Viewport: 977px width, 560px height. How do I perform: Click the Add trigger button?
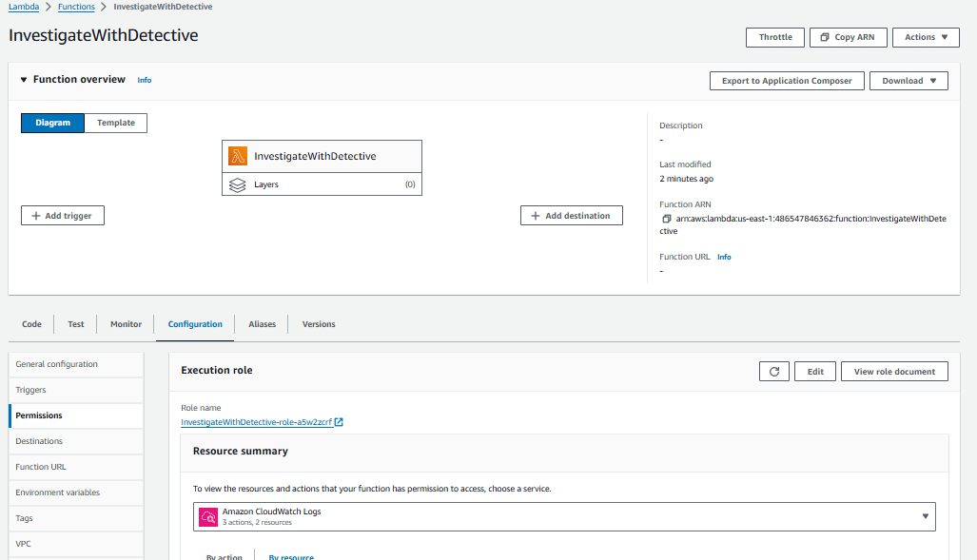[62, 216]
